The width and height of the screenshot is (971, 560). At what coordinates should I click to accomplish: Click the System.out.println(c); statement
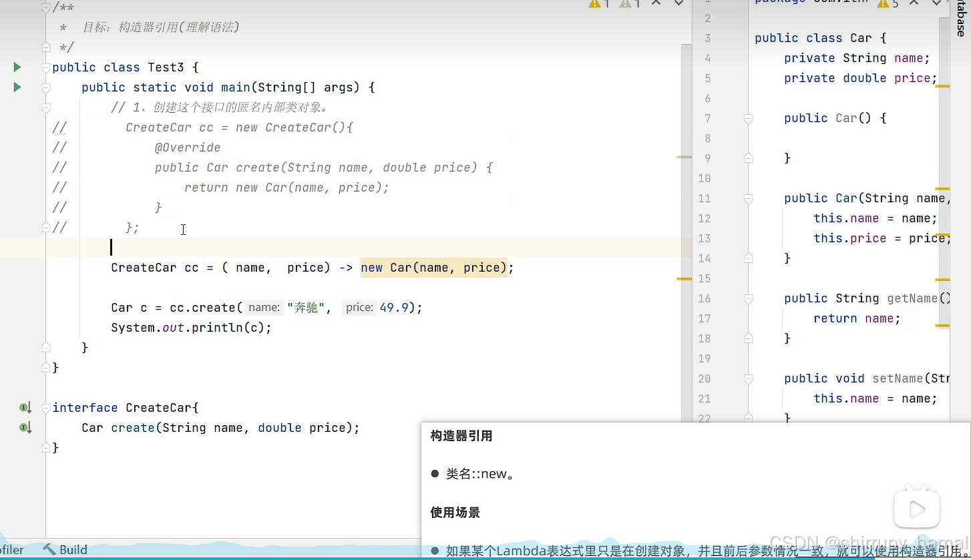(x=191, y=328)
